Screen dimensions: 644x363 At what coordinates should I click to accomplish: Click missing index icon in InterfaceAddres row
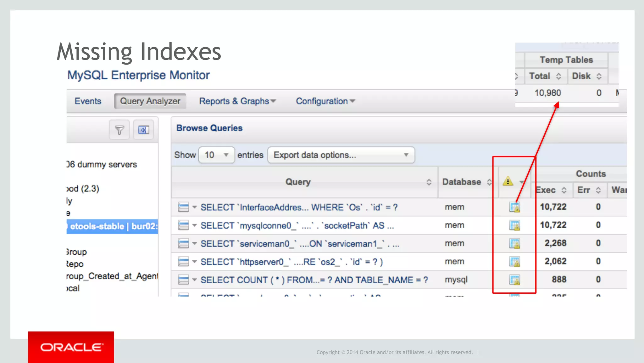coord(515,207)
